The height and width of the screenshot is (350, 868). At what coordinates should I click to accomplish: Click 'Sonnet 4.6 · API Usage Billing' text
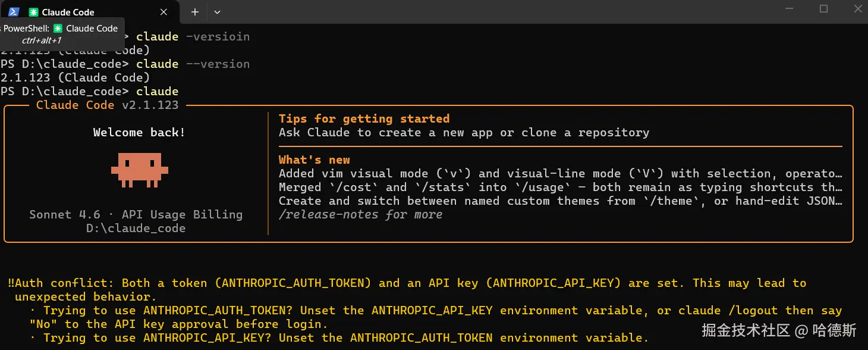[x=136, y=214]
